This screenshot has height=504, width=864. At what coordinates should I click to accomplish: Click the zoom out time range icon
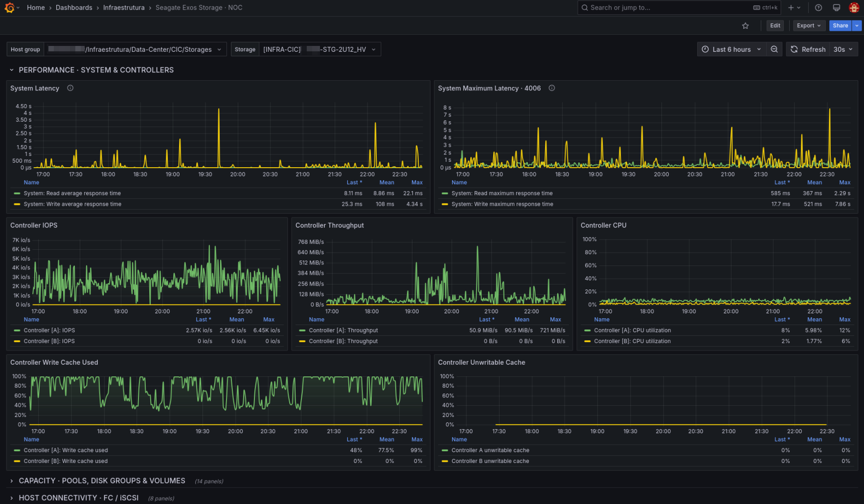pos(774,49)
